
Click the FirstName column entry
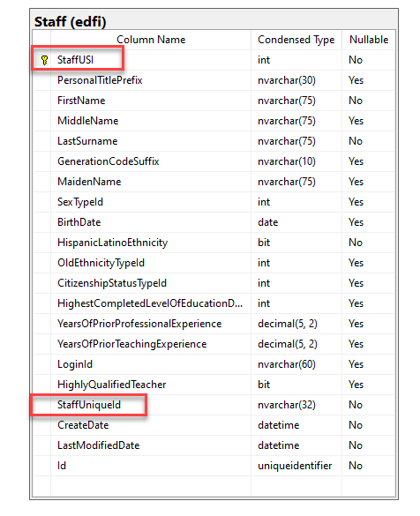(81, 101)
